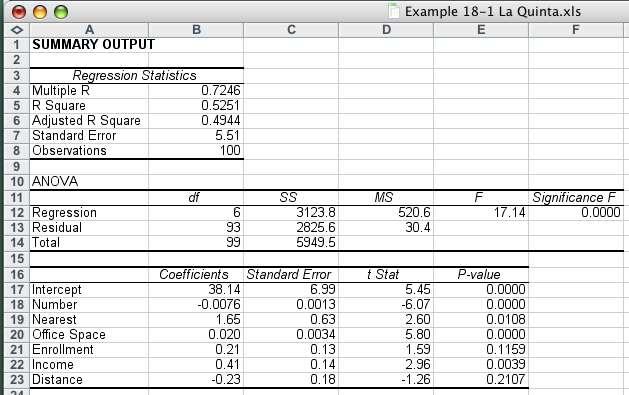The width and height of the screenshot is (629, 395).
Task: Select the Enrollment P-value 0.1159
Action: (x=481, y=350)
